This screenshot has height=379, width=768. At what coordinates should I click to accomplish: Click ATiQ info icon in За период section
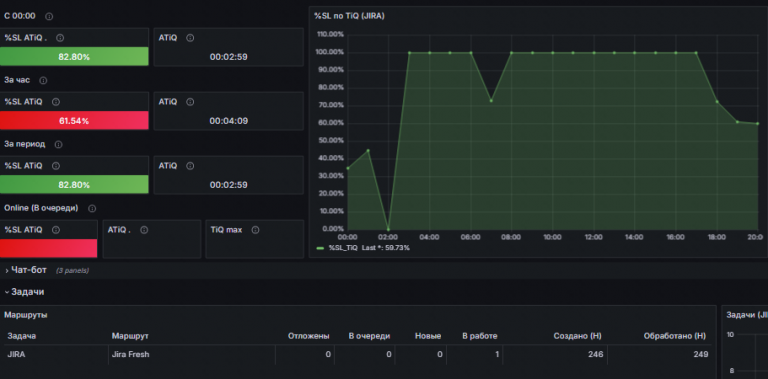pos(190,166)
